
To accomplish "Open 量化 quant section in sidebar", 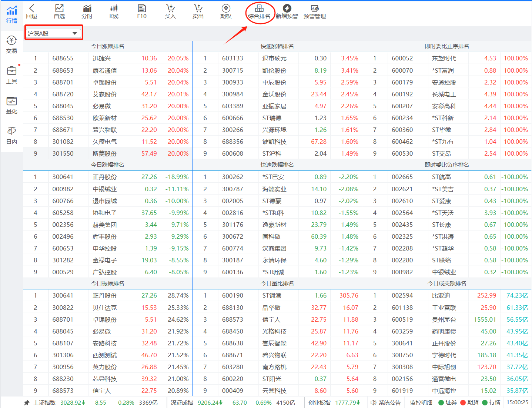I will 11,105.
